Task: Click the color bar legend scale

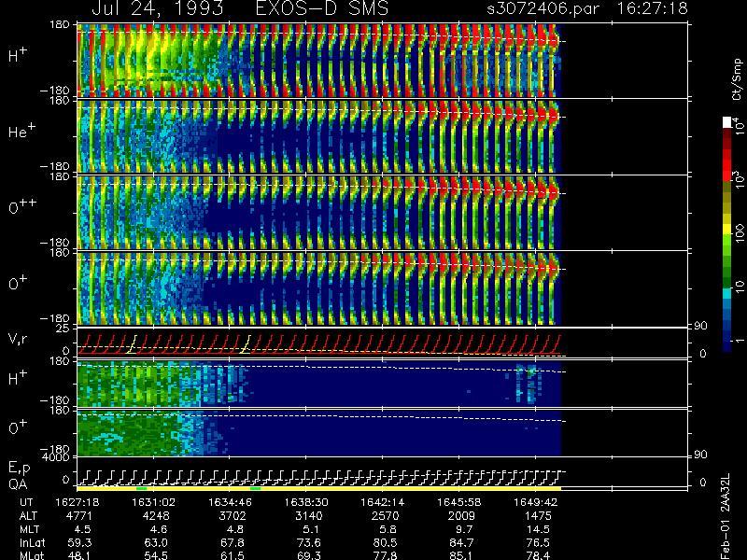Action: click(x=727, y=235)
